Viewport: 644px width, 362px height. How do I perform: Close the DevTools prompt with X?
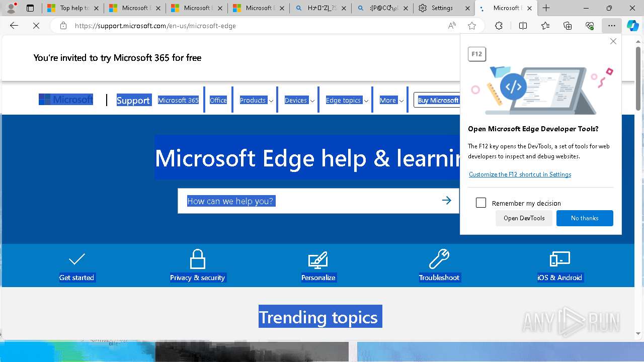click(613, 41)
